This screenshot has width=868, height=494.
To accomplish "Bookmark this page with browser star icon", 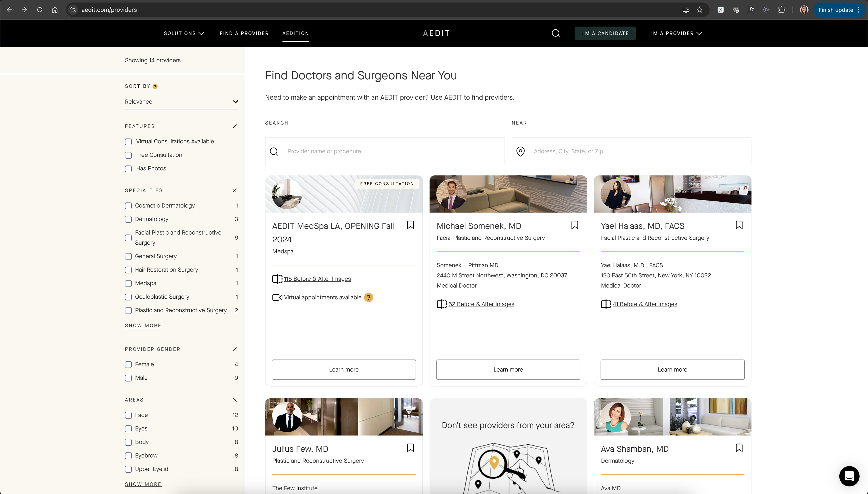I will tap(699, 10).
